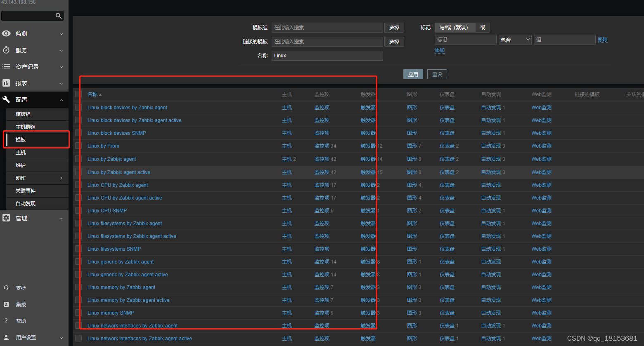Open the Linux by Zabbix agent active template
This screenshot has width=644, height=346.
click(x=119, y=172)
